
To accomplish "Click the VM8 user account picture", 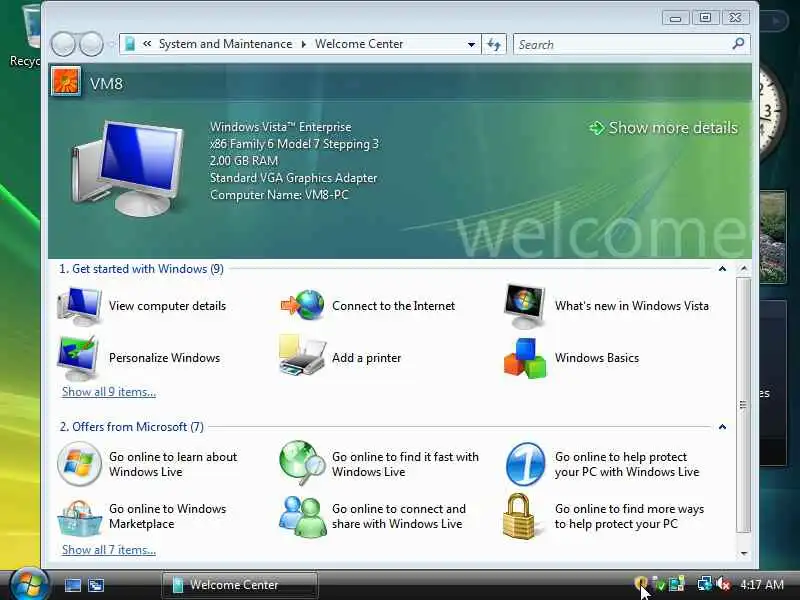I will click(x=66, y=82).
